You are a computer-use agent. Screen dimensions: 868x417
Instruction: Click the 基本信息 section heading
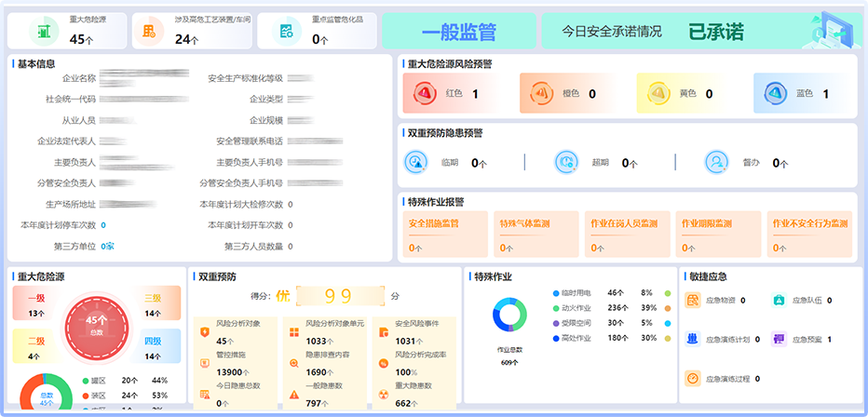(36, 64)
